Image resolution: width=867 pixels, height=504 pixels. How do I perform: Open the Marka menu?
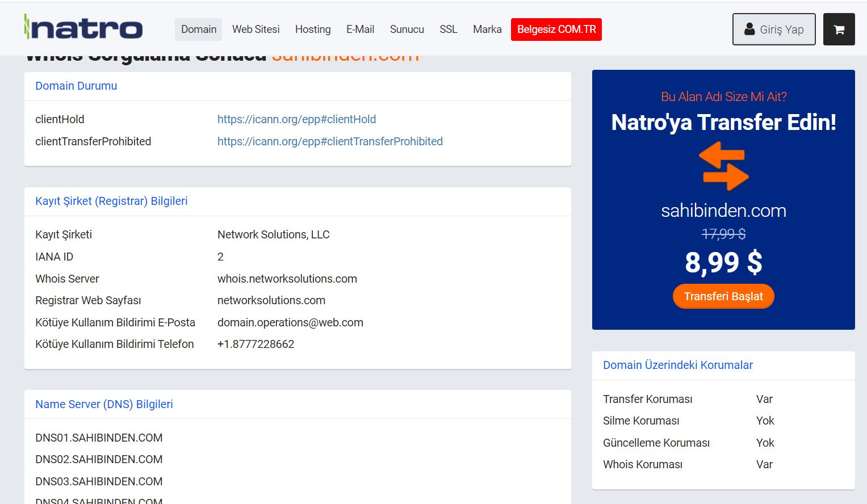487,30
